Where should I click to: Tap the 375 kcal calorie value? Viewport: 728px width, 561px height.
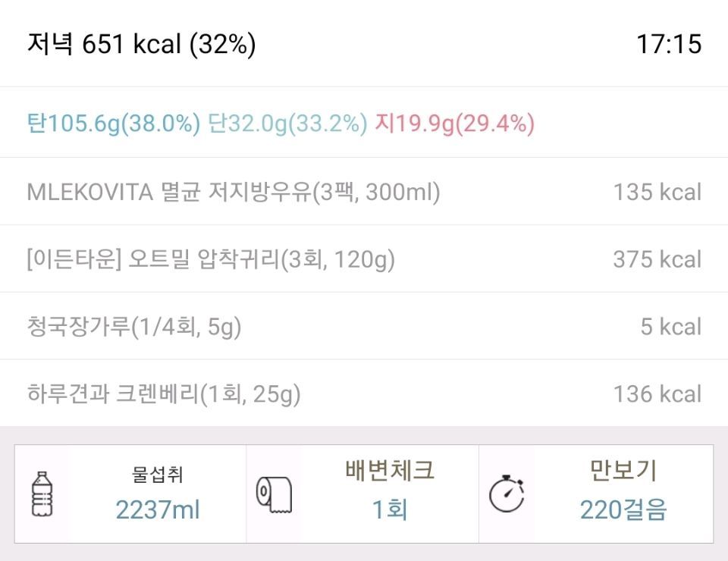(x=657, y=259)
